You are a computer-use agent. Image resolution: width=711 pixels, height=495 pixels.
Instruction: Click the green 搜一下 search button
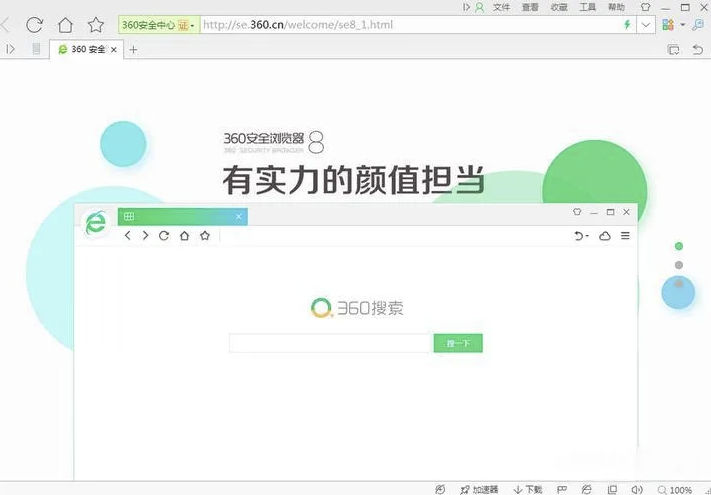coord(458,343)
